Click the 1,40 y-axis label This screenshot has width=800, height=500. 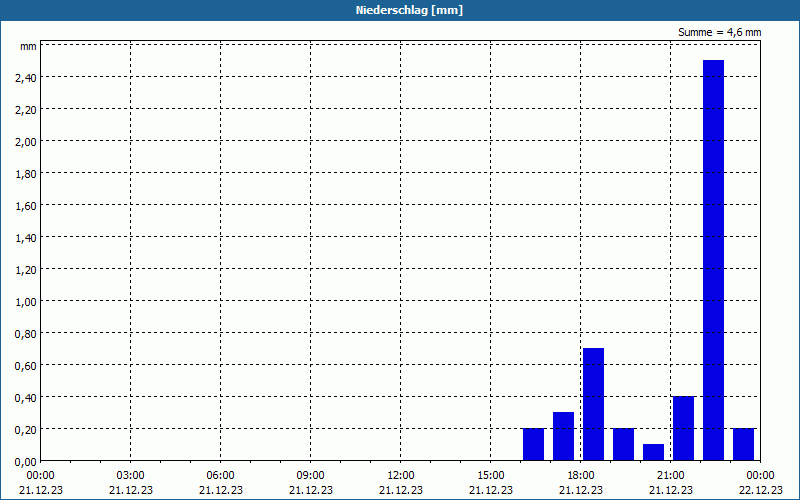click(x=26, y=238)
